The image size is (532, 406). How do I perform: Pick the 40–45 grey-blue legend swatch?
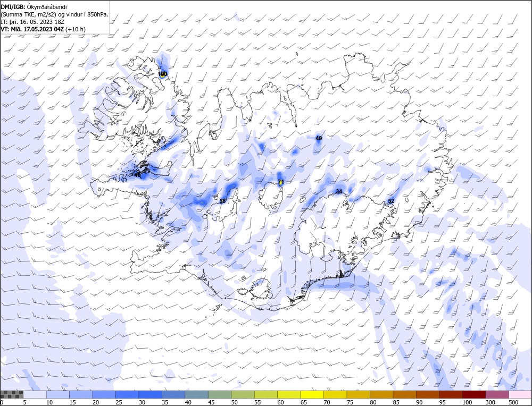(x=196, y=394)
